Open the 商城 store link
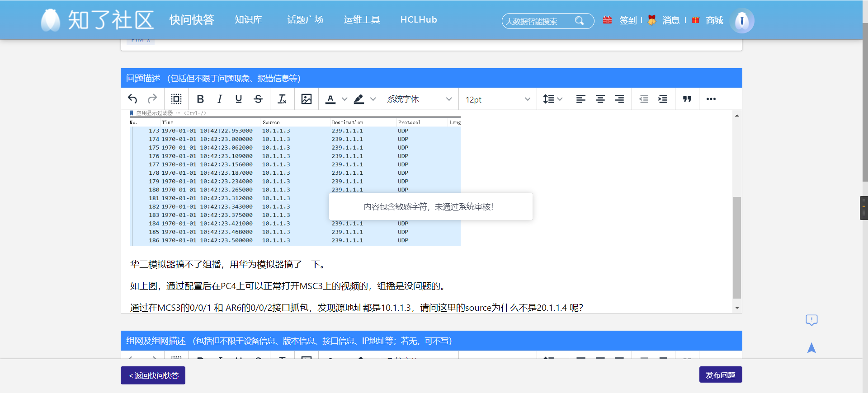 (714, 20)
